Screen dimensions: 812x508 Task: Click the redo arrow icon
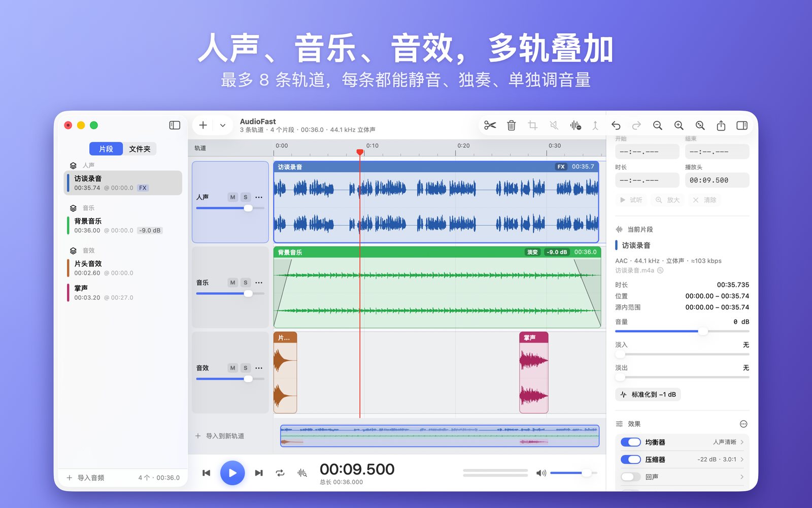pyautogui.click(x=637, y=125)
